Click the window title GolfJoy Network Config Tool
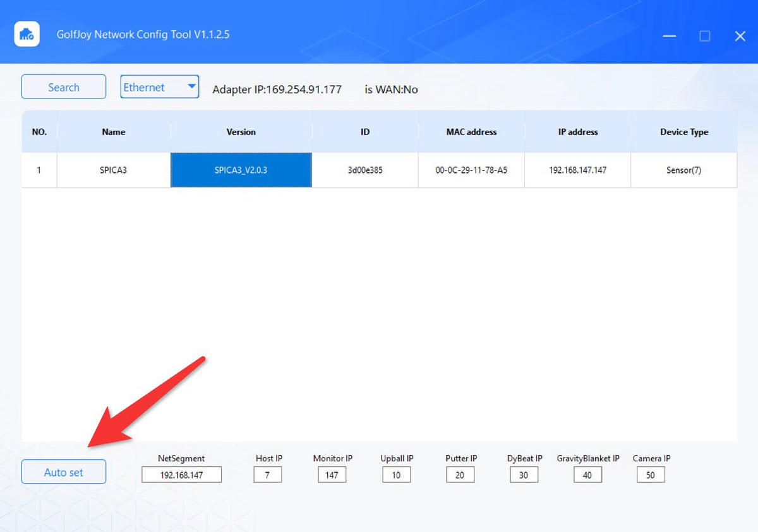758x532 pixels. 143,35
